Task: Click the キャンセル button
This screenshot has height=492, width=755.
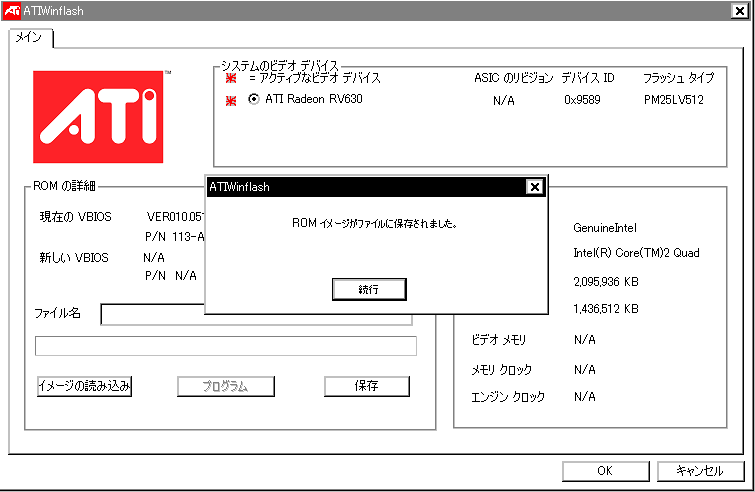Action: point(700,471)
